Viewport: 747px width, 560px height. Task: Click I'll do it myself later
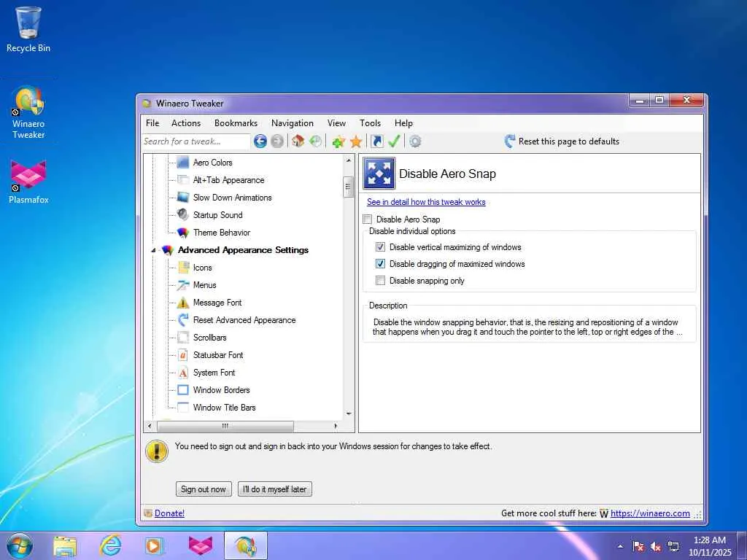(275, 489)
